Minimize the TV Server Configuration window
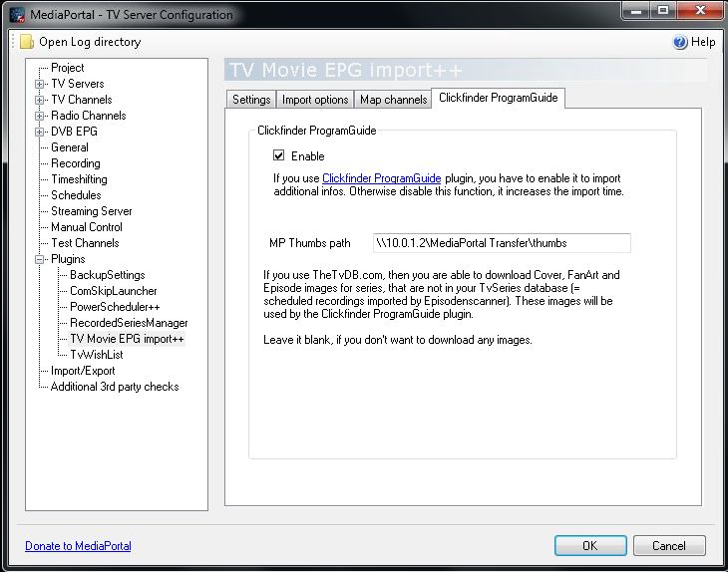The image size is (728, 572). coord(636,10)
